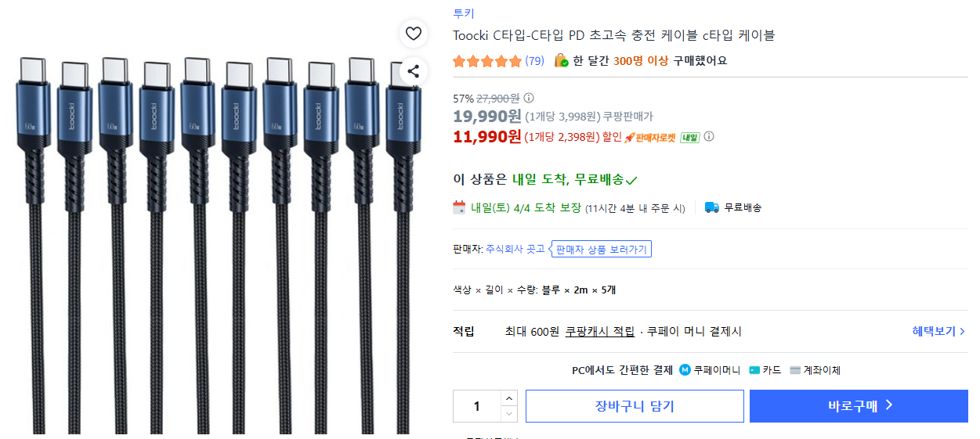This screenshot has height=439, width=980.
Task: Click the blue delivery truck icon
Action: (x=711, y=207)
